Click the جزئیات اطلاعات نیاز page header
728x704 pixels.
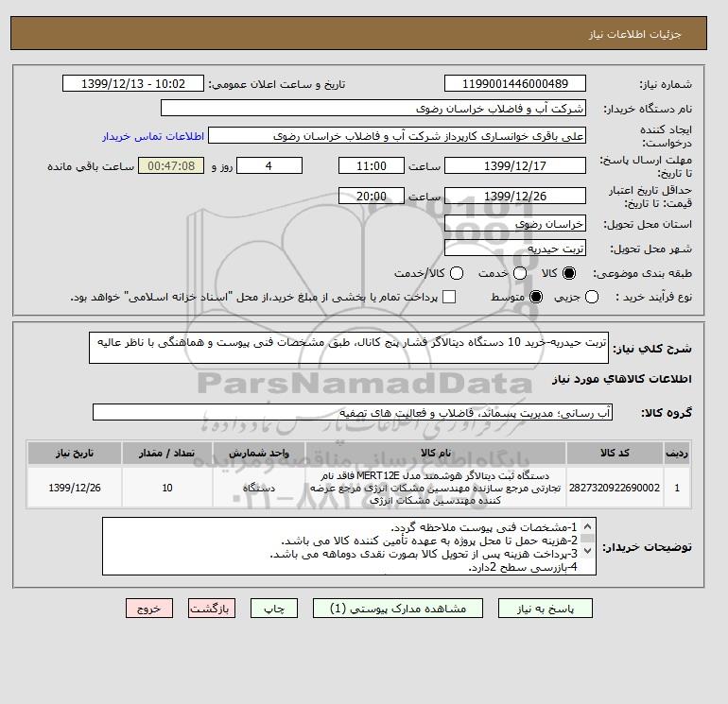(634, 34)
